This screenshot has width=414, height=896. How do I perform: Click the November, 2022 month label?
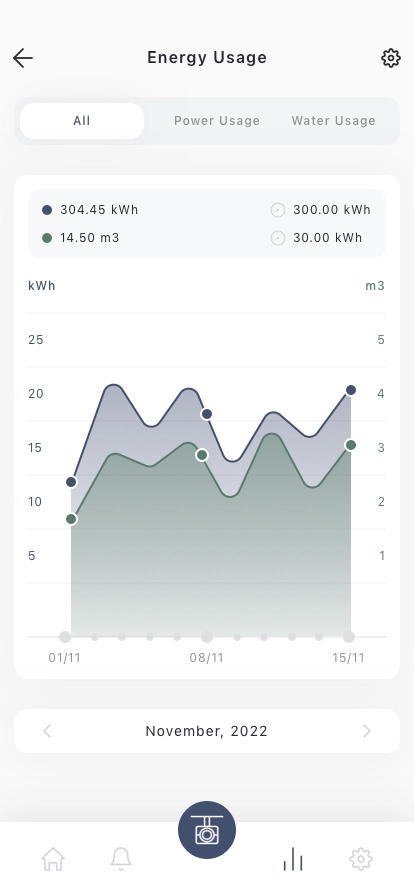(x=206, y=731)
